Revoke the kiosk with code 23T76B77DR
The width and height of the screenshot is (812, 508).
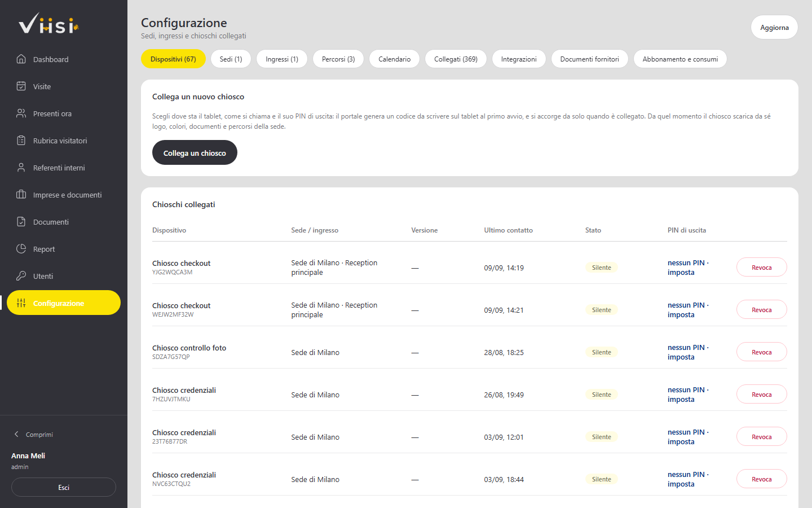point(761,436)
